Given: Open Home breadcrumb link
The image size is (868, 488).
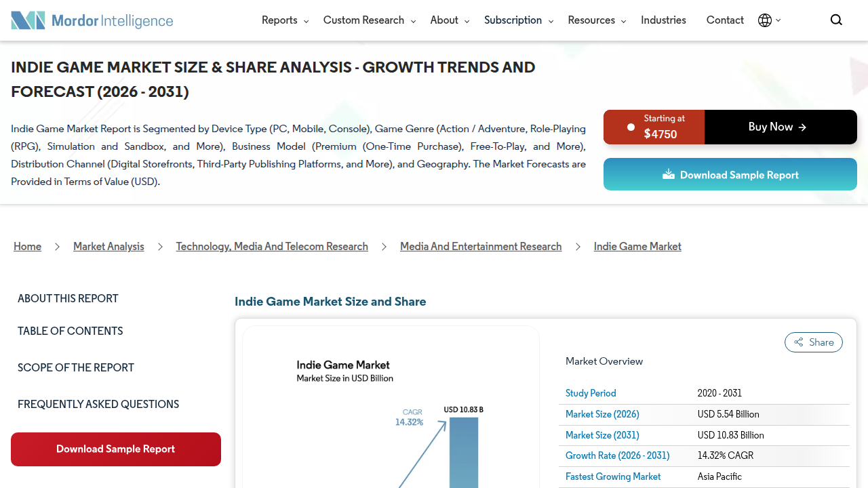Looking at the screenshot, I should pos(28,247).
